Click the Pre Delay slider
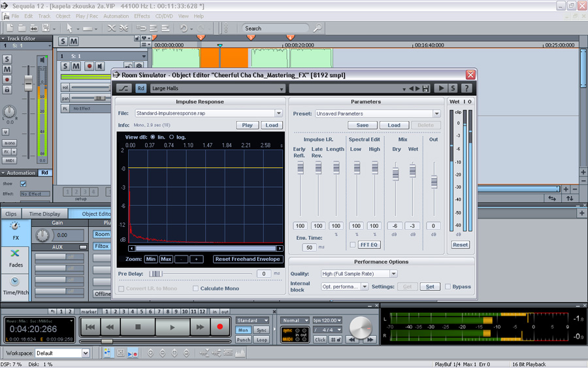Screen dimensions: 588x368 [155, 274]
